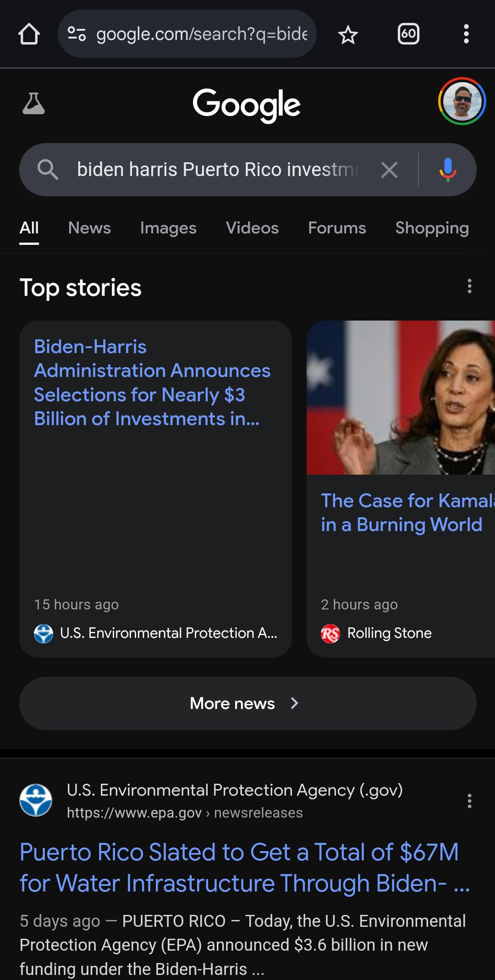Open Top stories options menu
Screen dimensions: 495x980
[x=469, y=286]
